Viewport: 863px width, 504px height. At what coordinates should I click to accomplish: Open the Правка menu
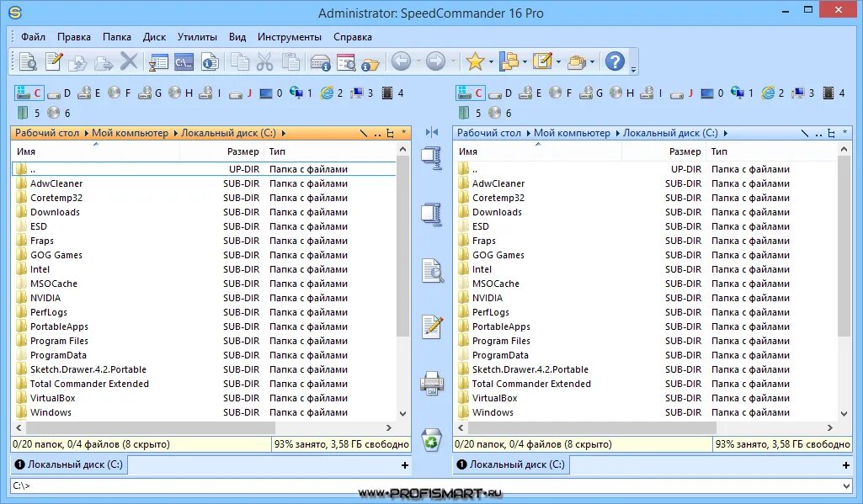(x=74, y=37)
